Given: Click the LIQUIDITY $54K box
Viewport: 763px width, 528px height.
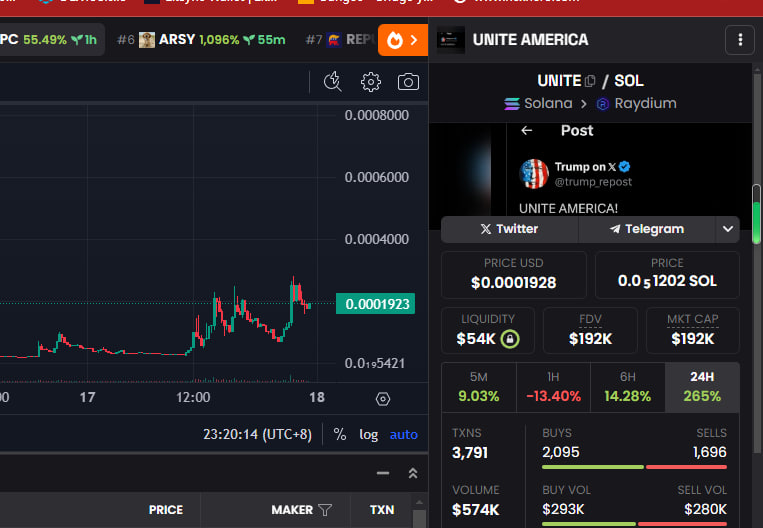Looking at the screenshot, I should pyautogui.click(x=488, y=330).
